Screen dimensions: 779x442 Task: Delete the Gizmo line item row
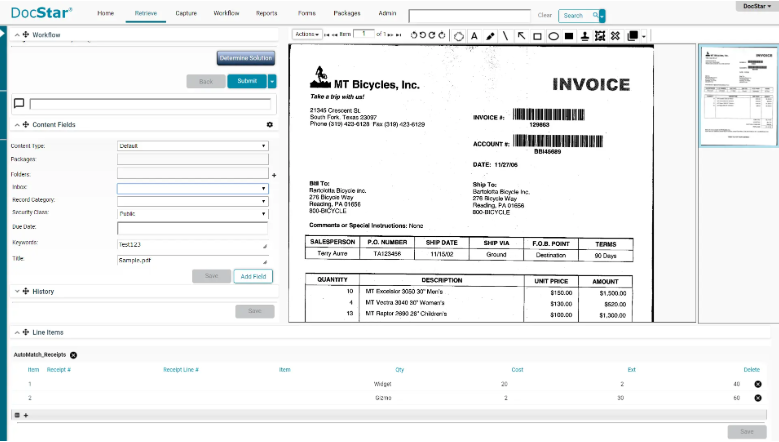click(757, 397)
